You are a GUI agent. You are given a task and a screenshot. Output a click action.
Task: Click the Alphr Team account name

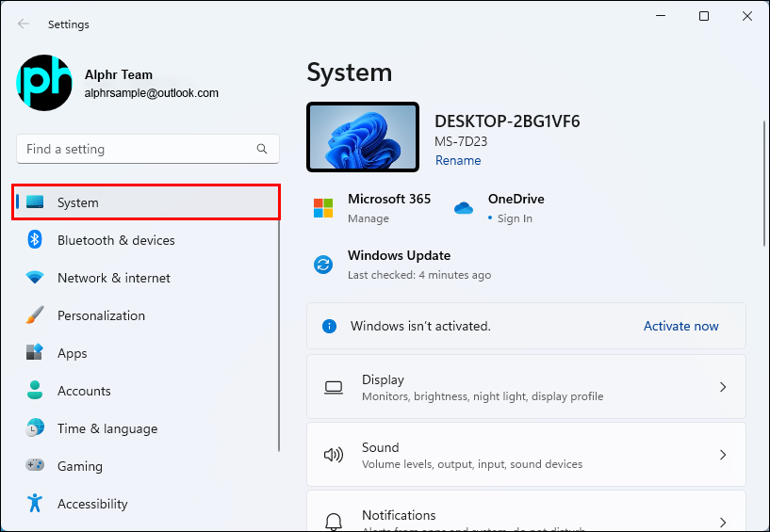pos(119,74)
